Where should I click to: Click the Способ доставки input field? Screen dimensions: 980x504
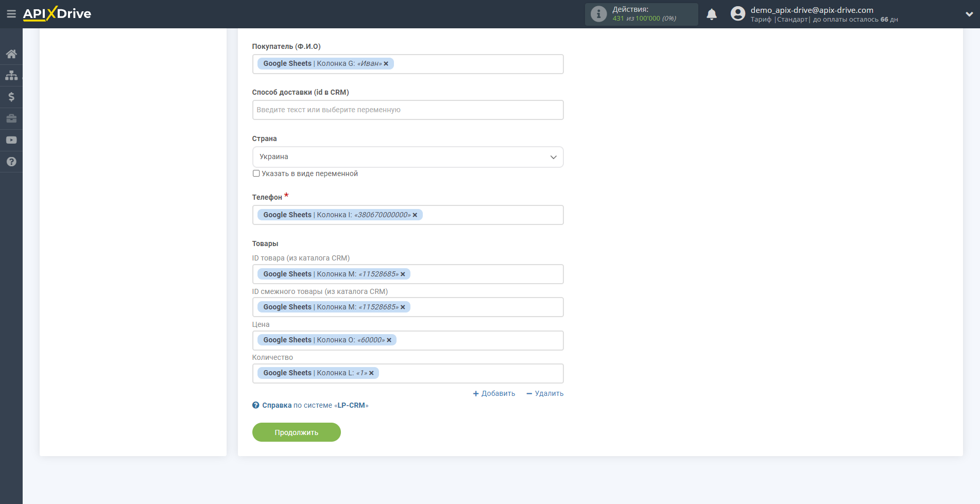click(x=408, y=110)
